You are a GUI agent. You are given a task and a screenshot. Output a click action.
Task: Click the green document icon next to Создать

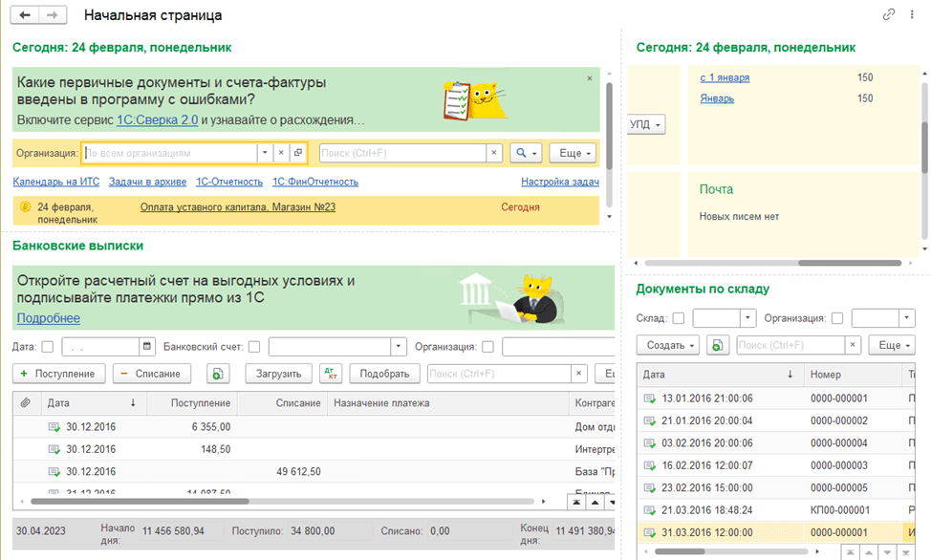(717, 344)
